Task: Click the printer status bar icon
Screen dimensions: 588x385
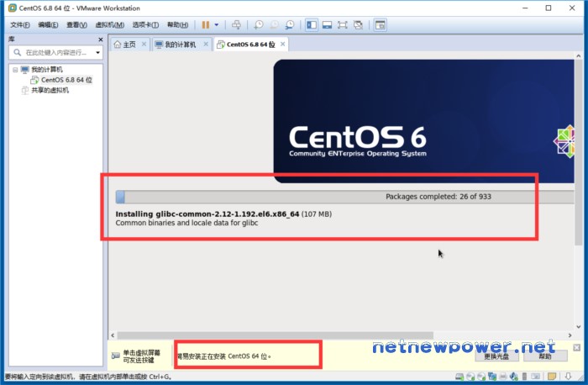Action: tap(503, 377)
